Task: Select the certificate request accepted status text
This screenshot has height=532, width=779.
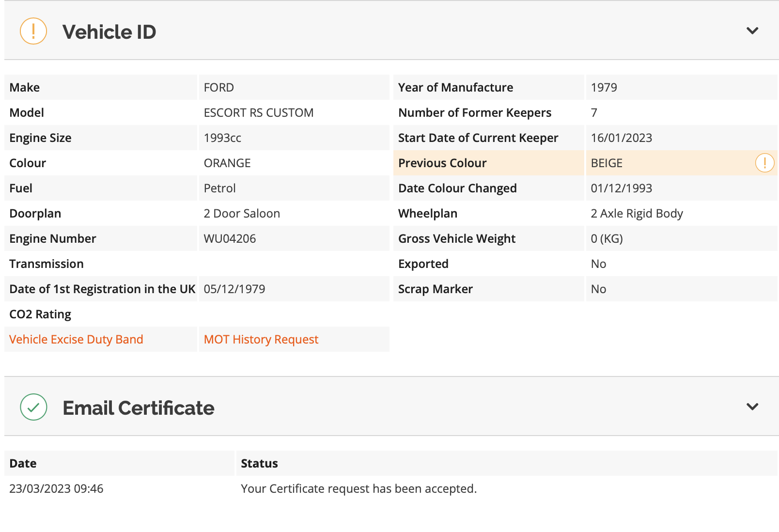Action: pyautogui.click(x=359, y=488)
